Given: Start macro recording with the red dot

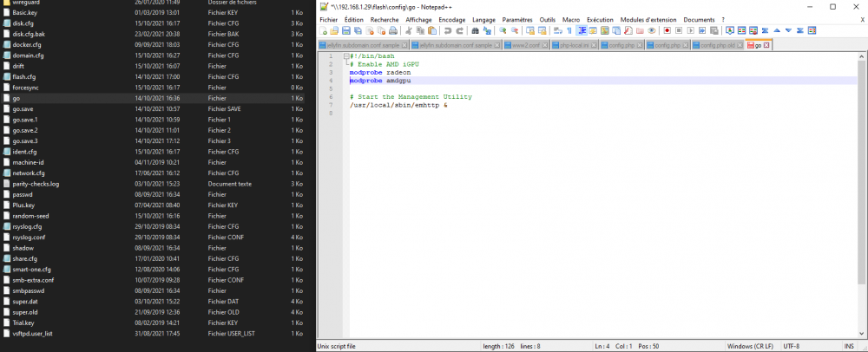Looking at the screenshot, I should [x=667, y=31].
